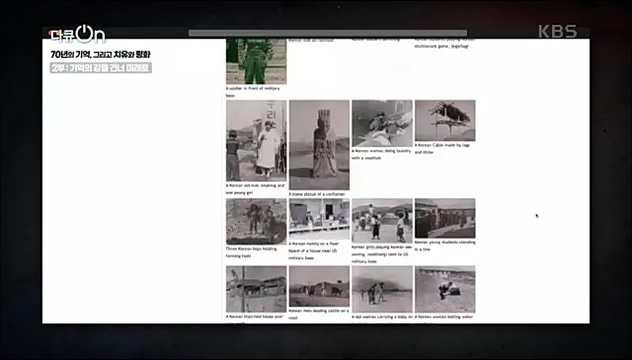Viewport: 632px width, 360px height.
Task: Open the log and straw cabin photo
Action: pyautogui.click(x=445, y=121)
